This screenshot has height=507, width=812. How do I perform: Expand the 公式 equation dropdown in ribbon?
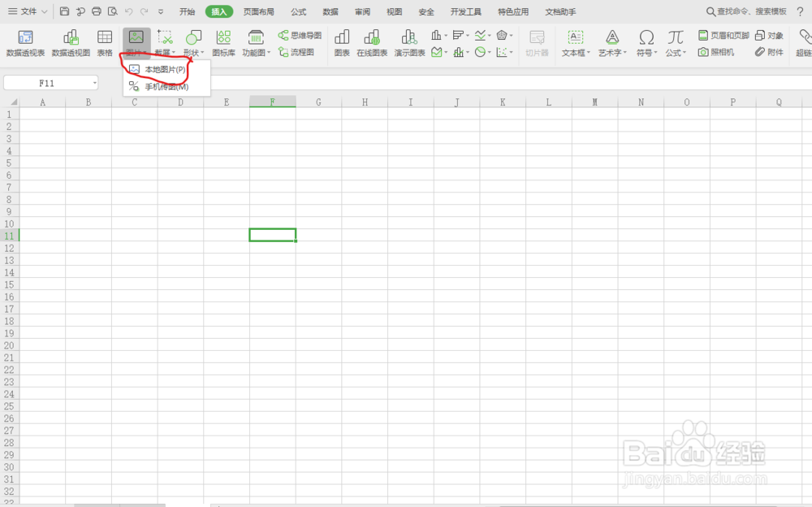[x=684, y=53]
